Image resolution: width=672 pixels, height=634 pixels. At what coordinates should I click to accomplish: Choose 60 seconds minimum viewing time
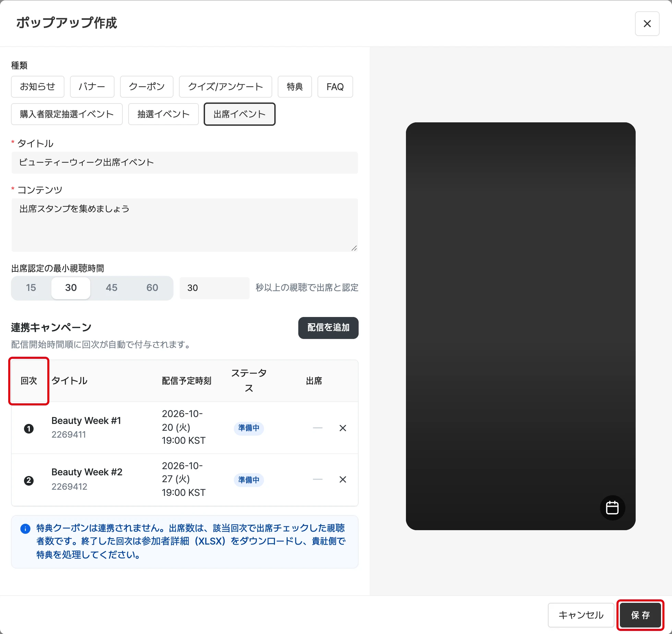click(153, 288)
